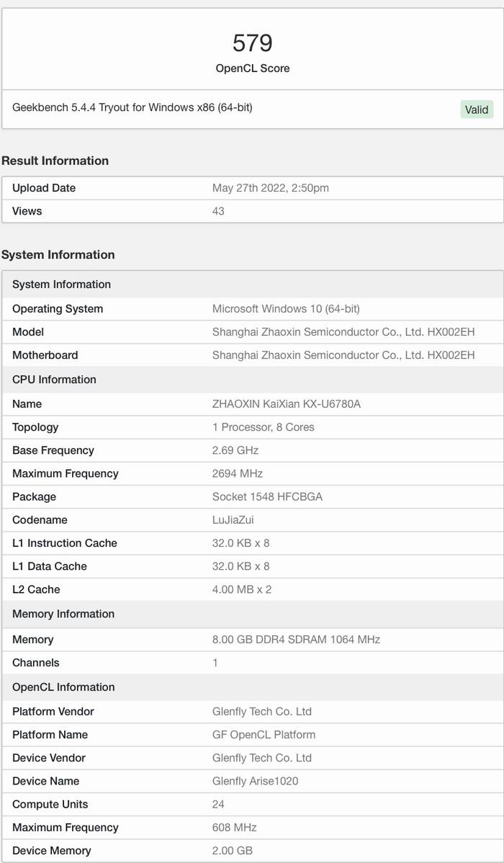
Task: Click the Memory Information table header
Action: 63,614
